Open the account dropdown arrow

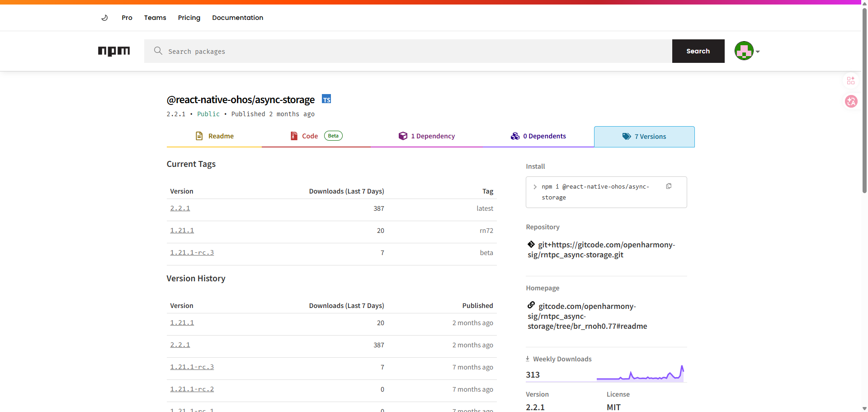[758, 52]
